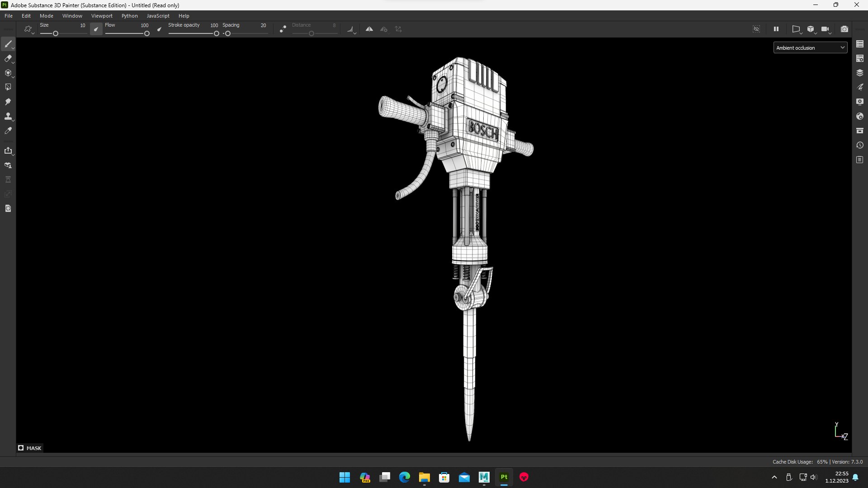Open the Texture Set List panel
Image resolution: width=868 pixels, height=488 pixels.
(x=860, y=44)
